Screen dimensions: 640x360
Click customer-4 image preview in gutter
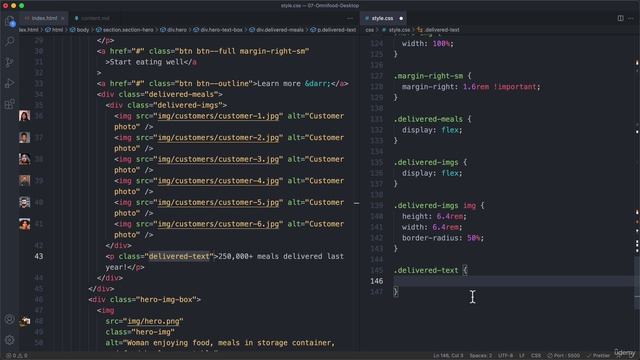[24, 180]
